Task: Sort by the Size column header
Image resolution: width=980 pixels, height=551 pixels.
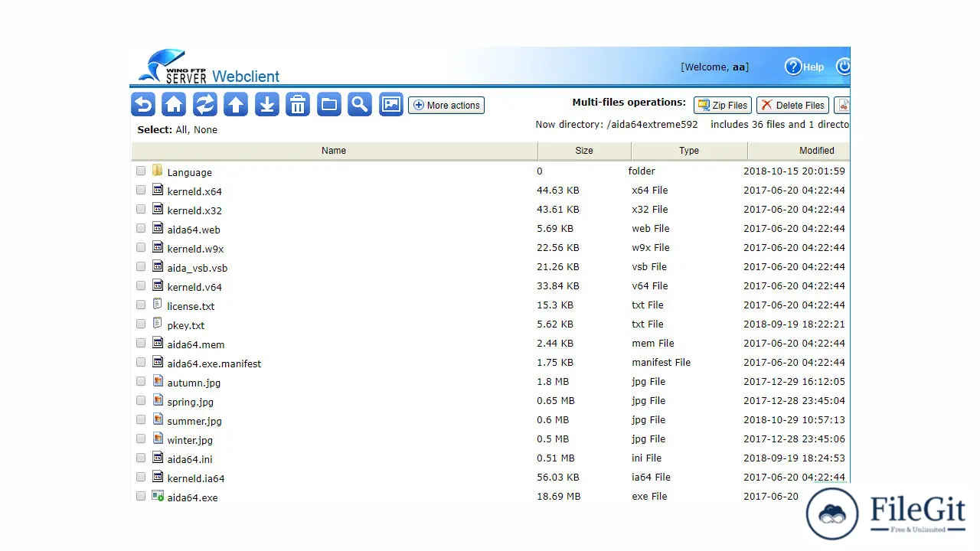Action: click(x=584, y=151)
